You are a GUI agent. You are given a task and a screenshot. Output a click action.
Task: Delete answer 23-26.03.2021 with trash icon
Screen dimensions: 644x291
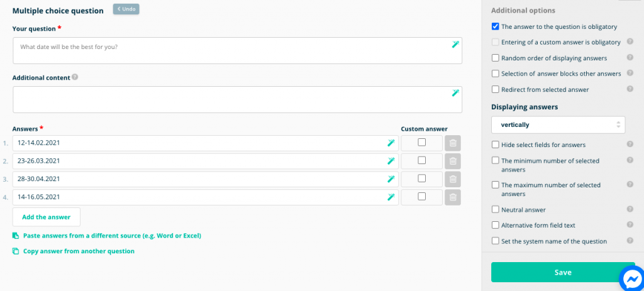click(x=453, y=162)
